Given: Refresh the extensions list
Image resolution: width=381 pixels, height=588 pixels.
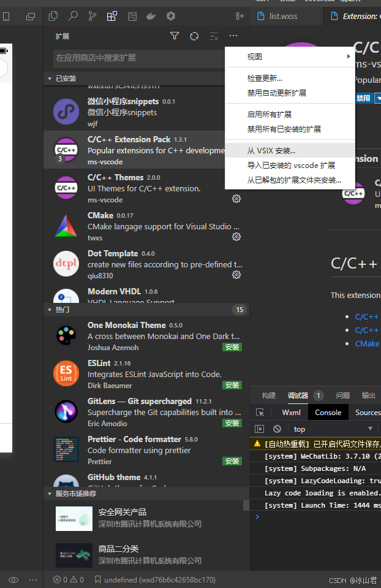Looking at the screenshot, I should (x=194, y=36).
